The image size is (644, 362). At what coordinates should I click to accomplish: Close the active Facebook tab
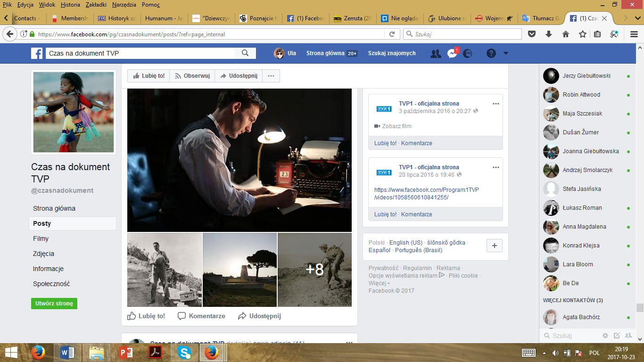tap(605, 18)
